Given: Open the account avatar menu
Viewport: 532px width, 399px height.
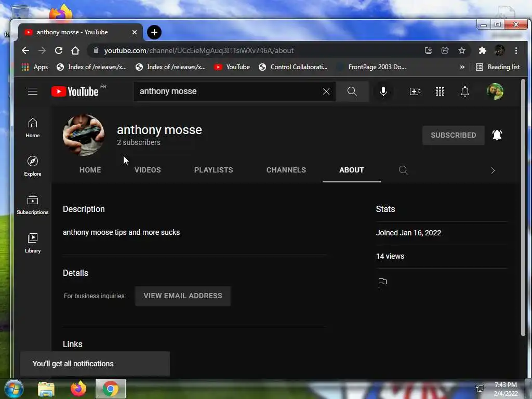Looking at the screenshot, I should [495, 91].
